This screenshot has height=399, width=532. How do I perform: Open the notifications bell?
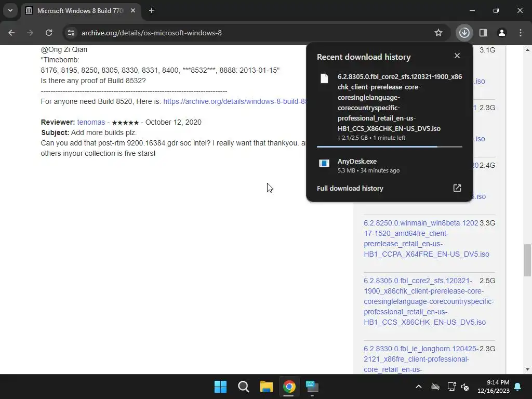point(518,387)
